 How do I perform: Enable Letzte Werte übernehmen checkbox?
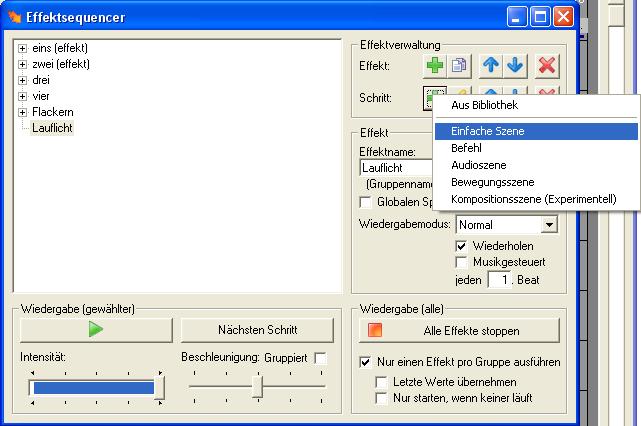pos(381,381)
